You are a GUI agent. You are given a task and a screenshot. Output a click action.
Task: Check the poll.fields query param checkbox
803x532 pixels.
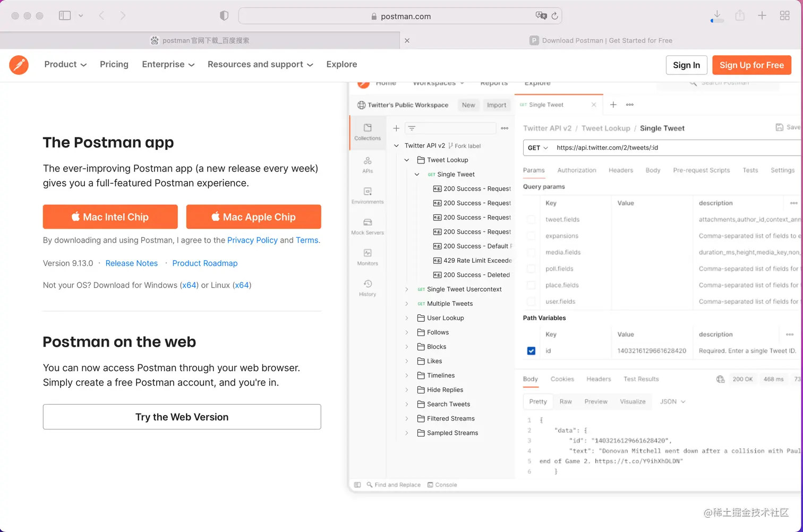coord(531,269)
